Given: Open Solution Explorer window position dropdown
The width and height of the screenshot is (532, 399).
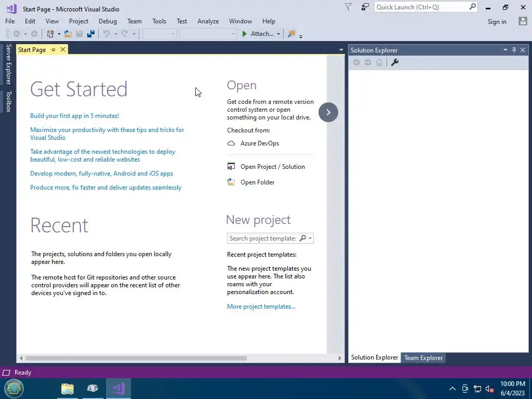Looking at the screenshot, I should [505, 50].
